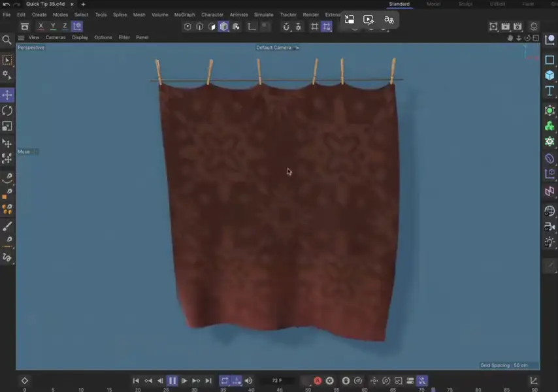Open the Simulate menu

click(x=264, y=14)
